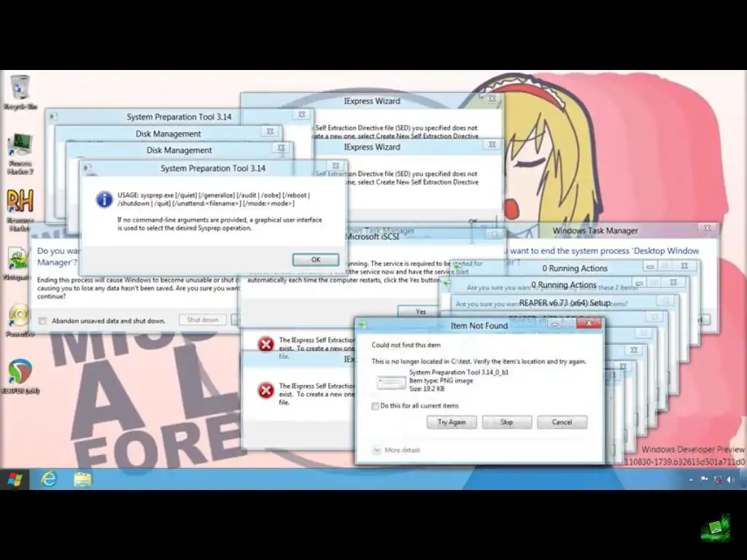Close the right Windows Task Manager dialog
Viewport: 747px width, 560px height.
[708, 228]
